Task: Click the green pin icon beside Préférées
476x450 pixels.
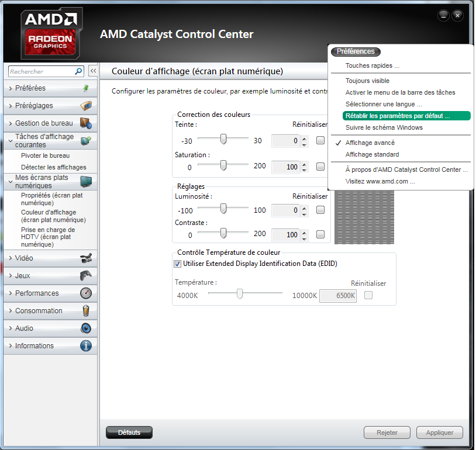Action: [86, 88]
